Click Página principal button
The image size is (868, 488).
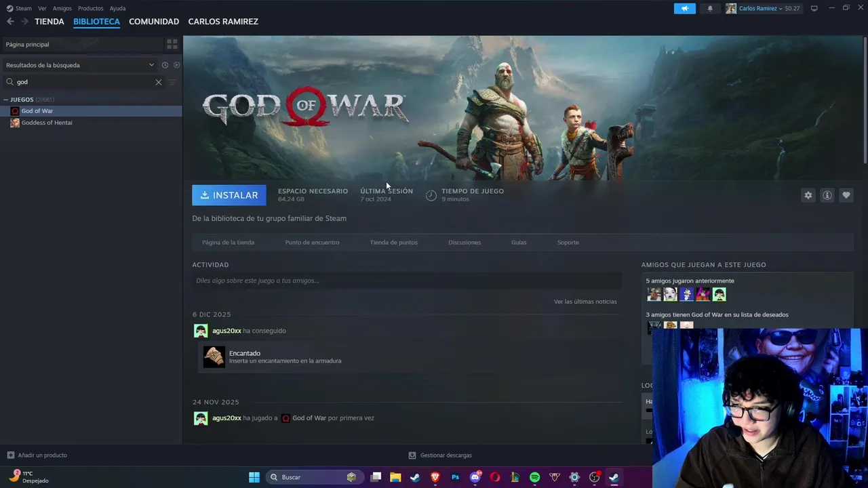point(81,44)
